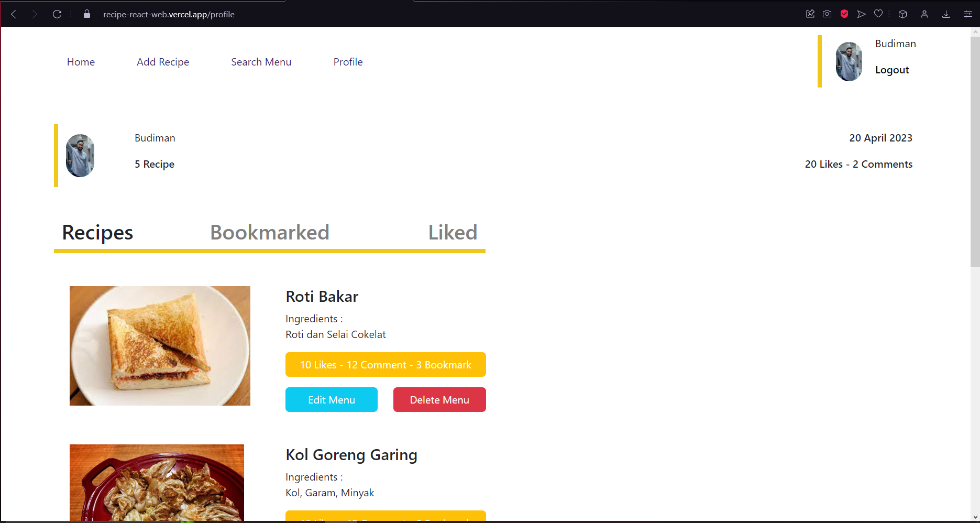Click the pin bookmark icon in the toolbar

click(x=810, y=14)
